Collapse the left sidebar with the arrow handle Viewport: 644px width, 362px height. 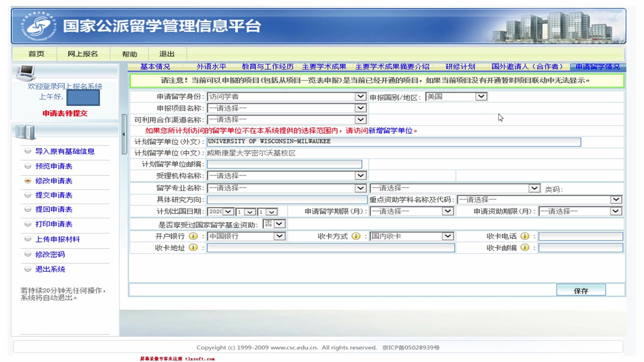coord(124,134)
